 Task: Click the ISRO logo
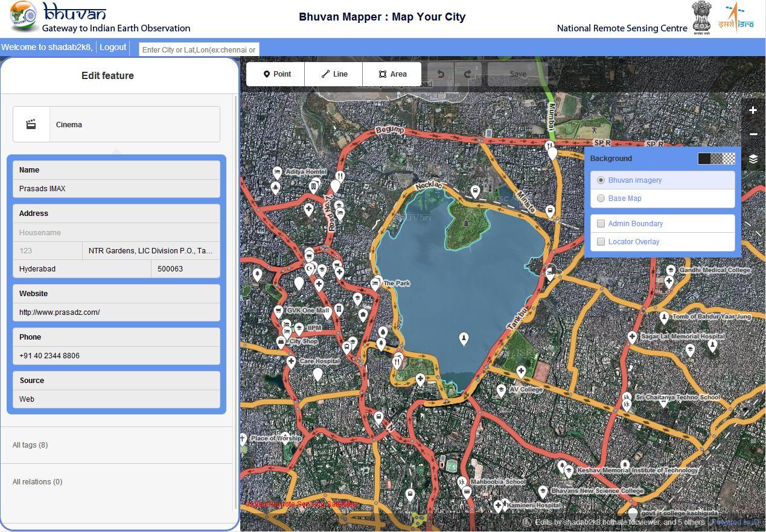coord(736,18)
